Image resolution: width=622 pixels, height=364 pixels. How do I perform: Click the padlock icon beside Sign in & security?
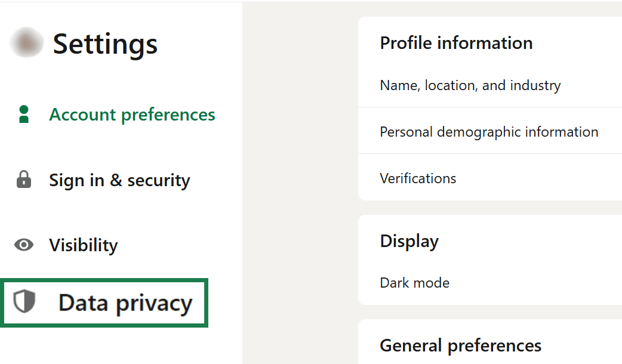pyautogui.click(x=25, y=180)
